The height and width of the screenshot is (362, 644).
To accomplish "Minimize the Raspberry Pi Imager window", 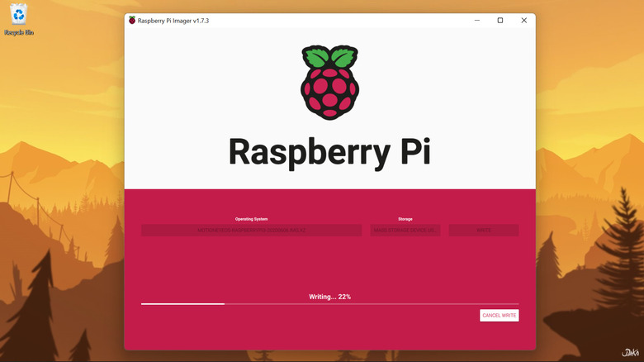I will tap(477, 20).
